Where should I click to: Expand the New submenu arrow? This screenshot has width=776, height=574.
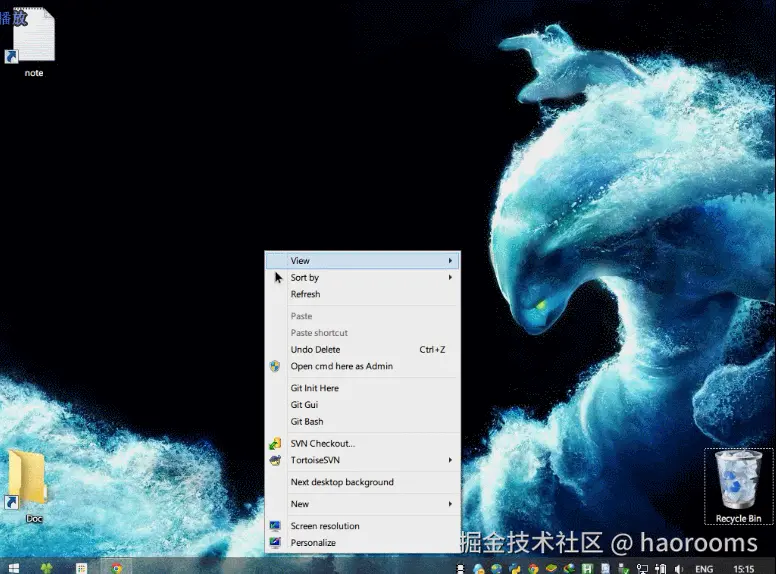tap(450, 504)
